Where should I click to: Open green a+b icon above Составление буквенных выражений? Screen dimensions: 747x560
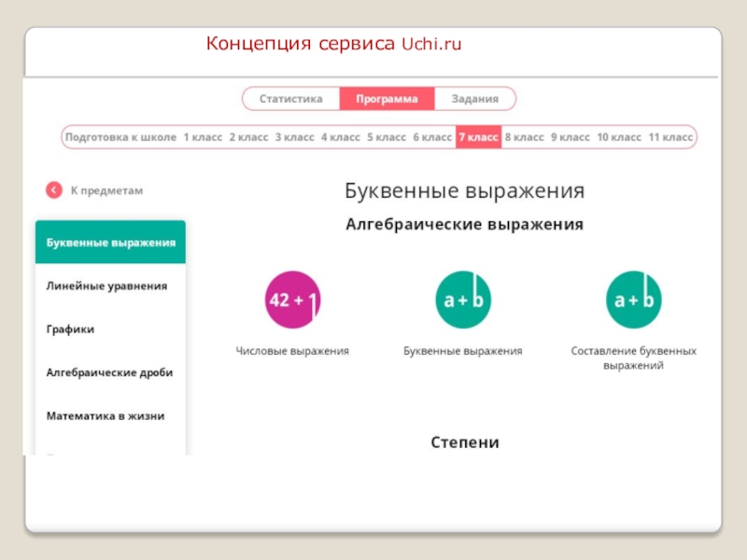pyautogui.click(x=634, y=300)
